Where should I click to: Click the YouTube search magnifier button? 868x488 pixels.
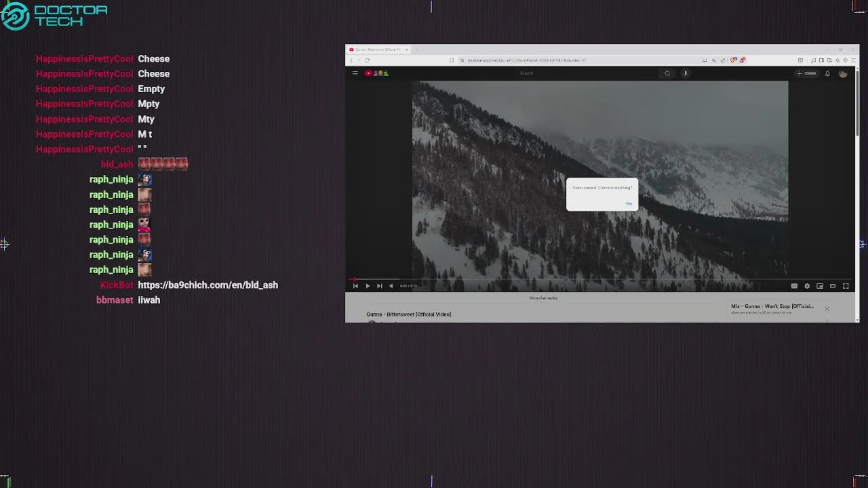pyautogui.click(x=667, y=73)
